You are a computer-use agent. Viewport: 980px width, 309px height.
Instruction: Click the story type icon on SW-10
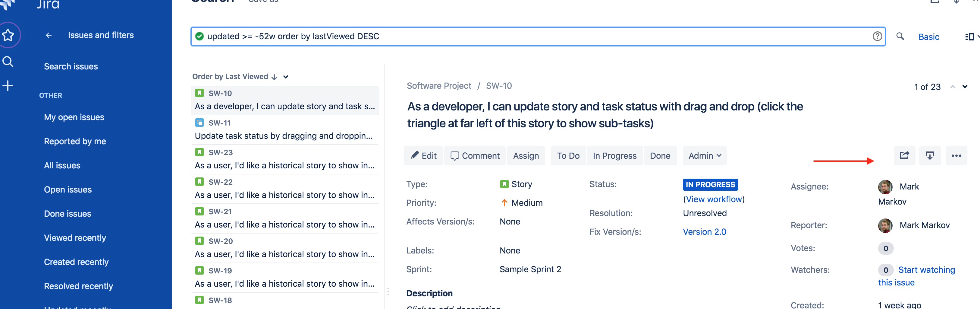pos(199,93)
